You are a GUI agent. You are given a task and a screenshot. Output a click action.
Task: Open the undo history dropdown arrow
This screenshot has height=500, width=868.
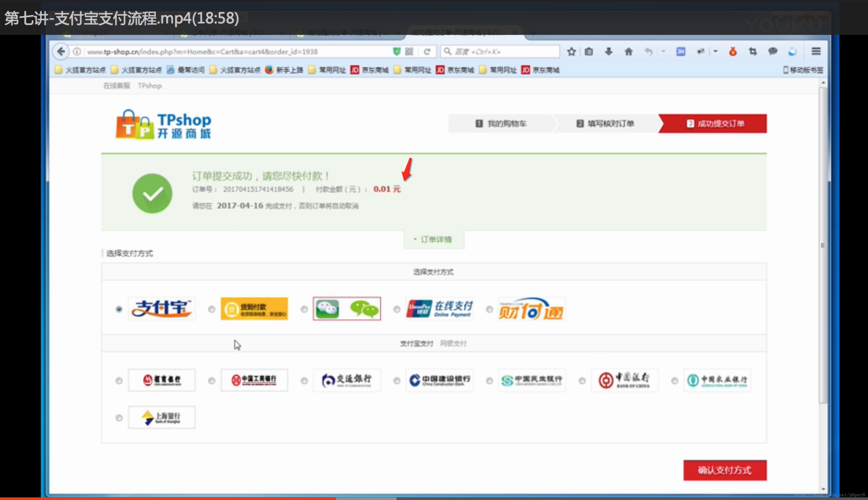point(663,52)
